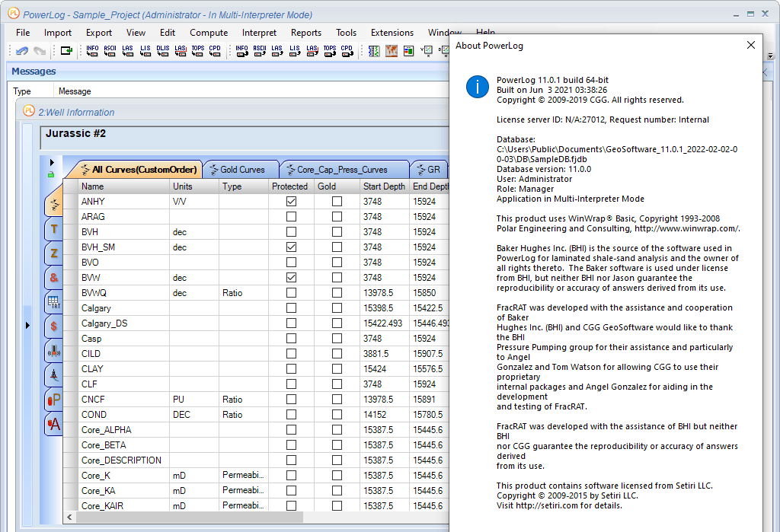Click the Type column header
The image size is (780, 532).
click(x=243, y=186)
